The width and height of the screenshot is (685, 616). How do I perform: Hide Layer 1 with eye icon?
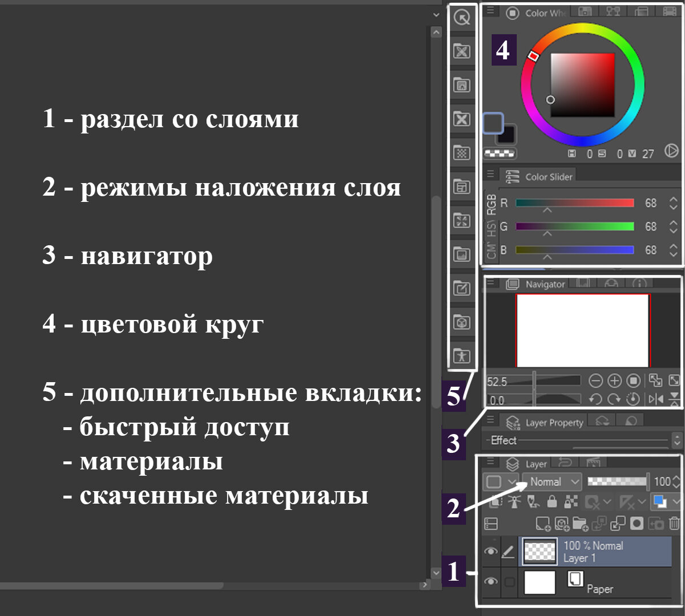coord(491,552)
